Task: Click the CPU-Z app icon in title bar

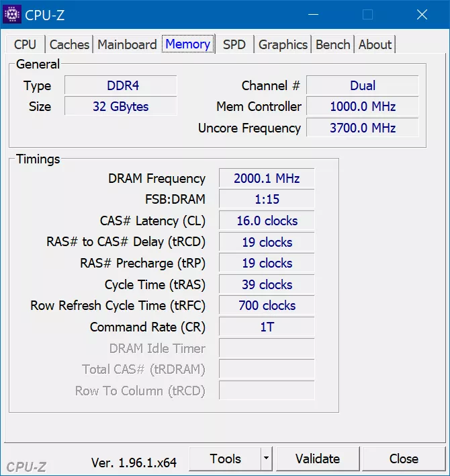Action: tap(12, 14)
